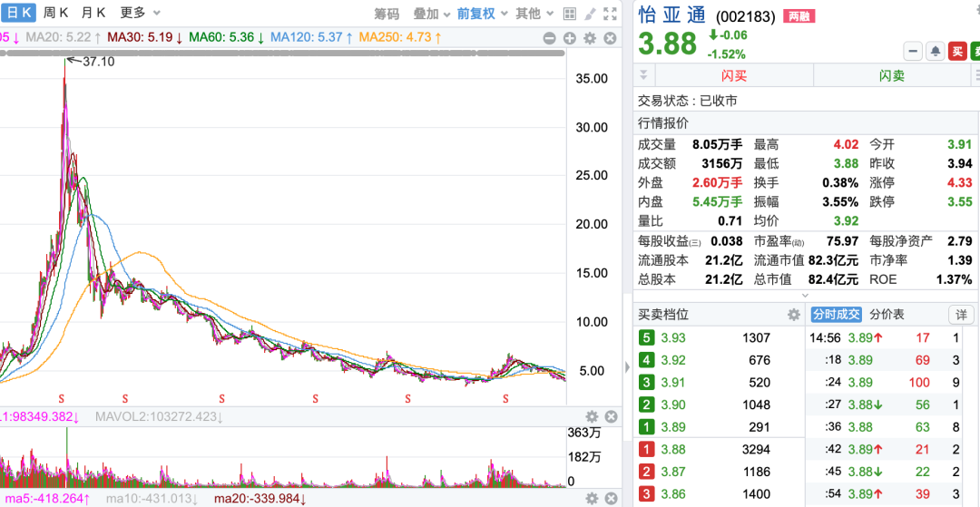This screenshot has width=980, height=507.
Task: Open the 筹码 chip distribution view
Action: coord(387,13)
